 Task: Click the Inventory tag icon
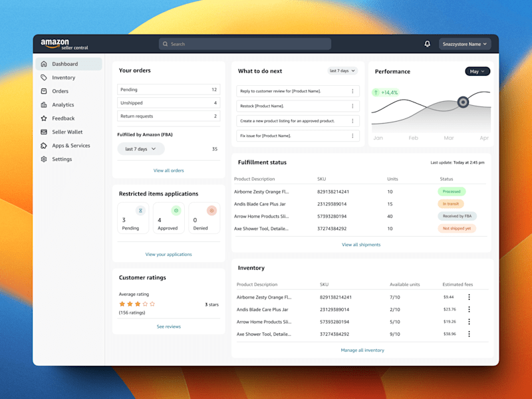coord(44,77)
